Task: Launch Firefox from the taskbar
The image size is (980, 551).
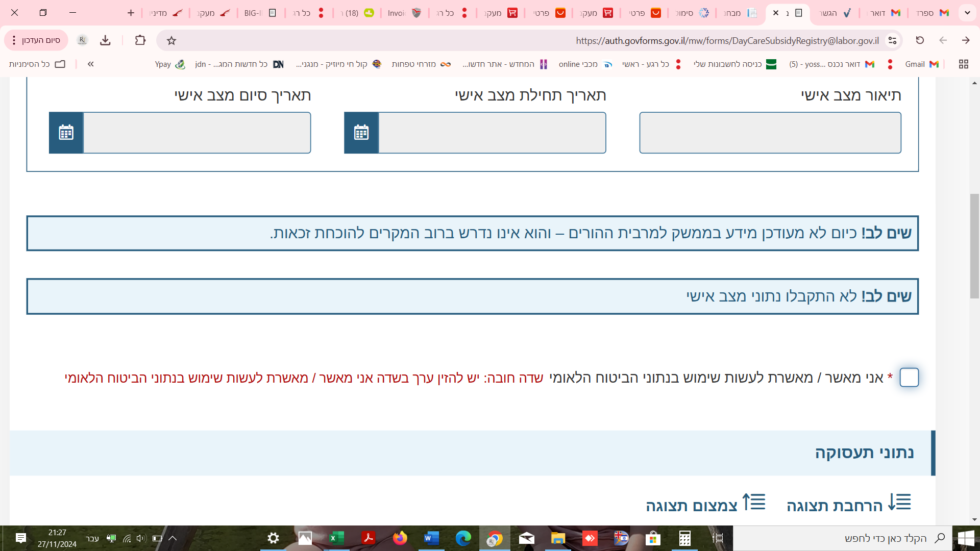Action: (400, 538)
